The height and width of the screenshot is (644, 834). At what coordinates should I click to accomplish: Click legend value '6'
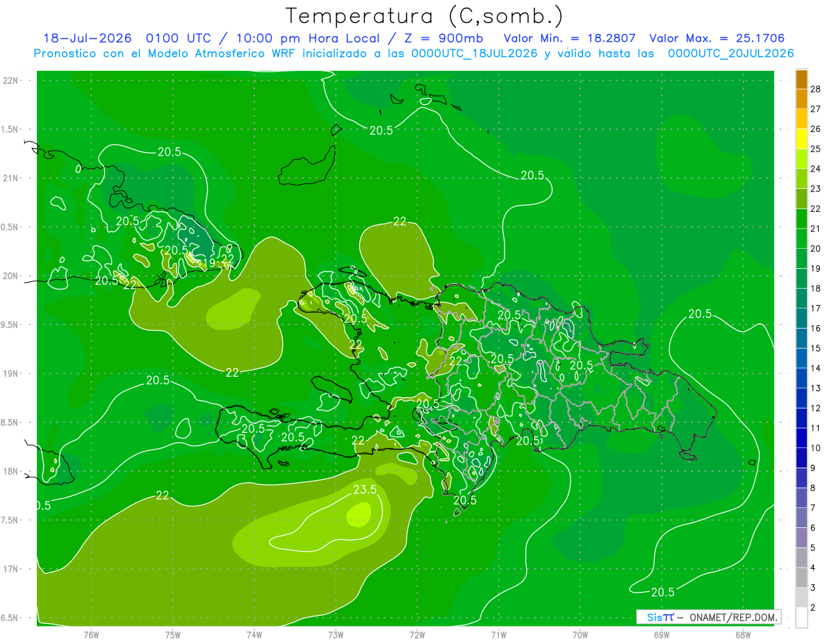(813, 528)
